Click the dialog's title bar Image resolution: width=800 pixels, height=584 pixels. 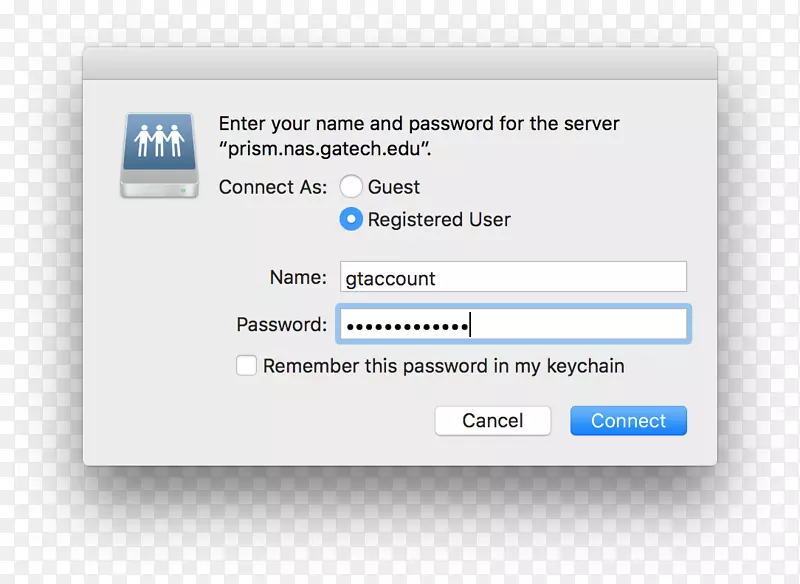(400, 63)
